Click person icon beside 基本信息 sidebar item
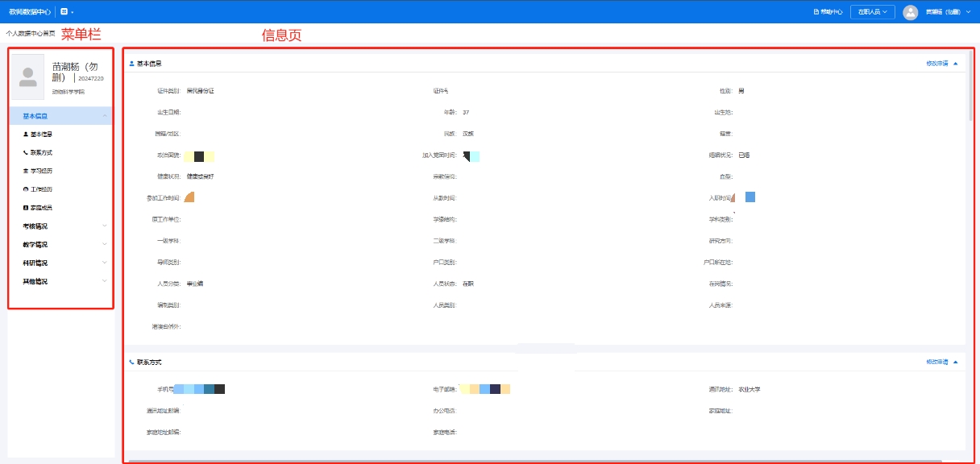Screen dimensions: 980x464 point(26,135)
